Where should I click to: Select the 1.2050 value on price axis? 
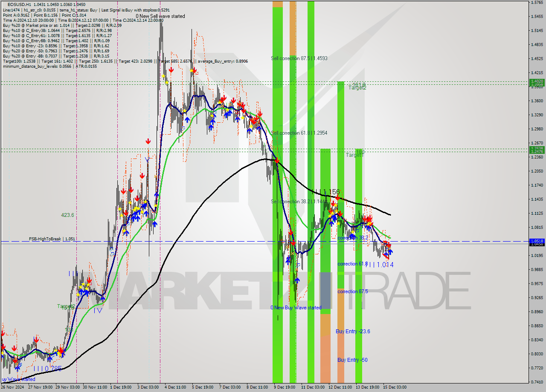pyautogui.click(x=537, y=171)
